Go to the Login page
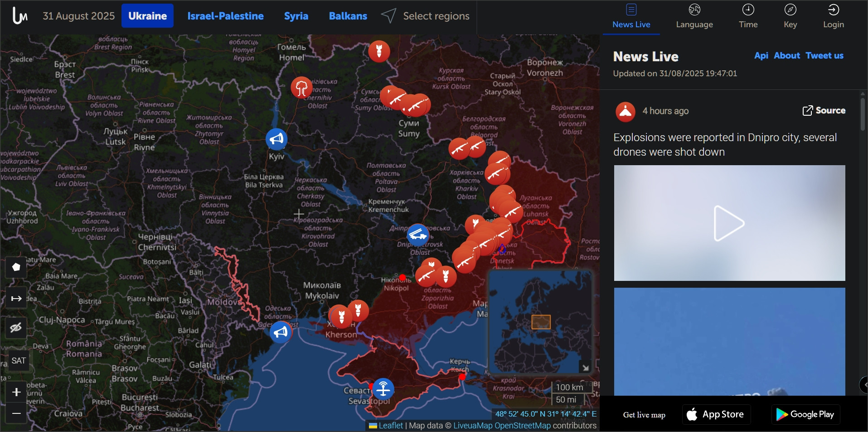Viewport: 868px width, 432px height. [833, 17]
